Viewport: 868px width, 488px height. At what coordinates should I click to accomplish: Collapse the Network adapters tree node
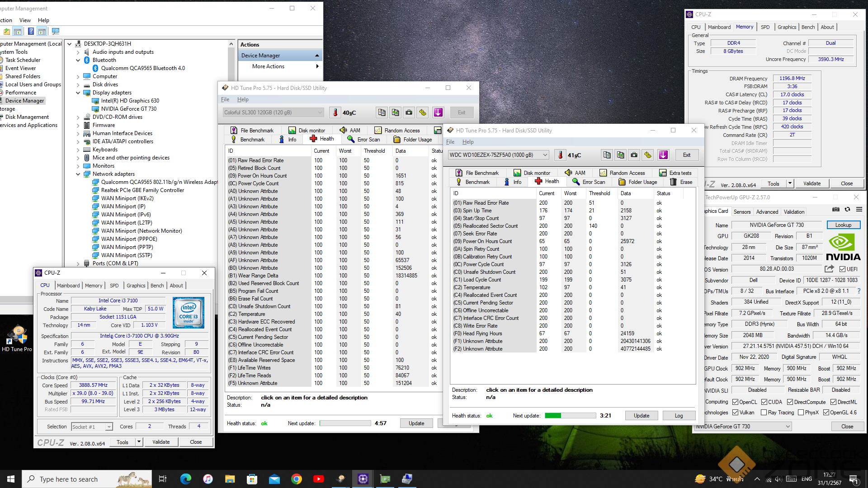(x=78, y=174)
